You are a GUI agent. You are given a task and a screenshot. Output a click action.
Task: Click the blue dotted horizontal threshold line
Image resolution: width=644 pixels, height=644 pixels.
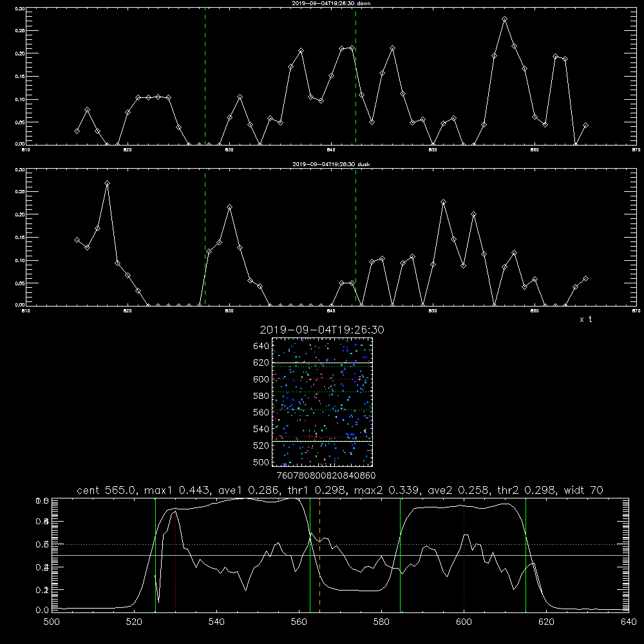340,544
